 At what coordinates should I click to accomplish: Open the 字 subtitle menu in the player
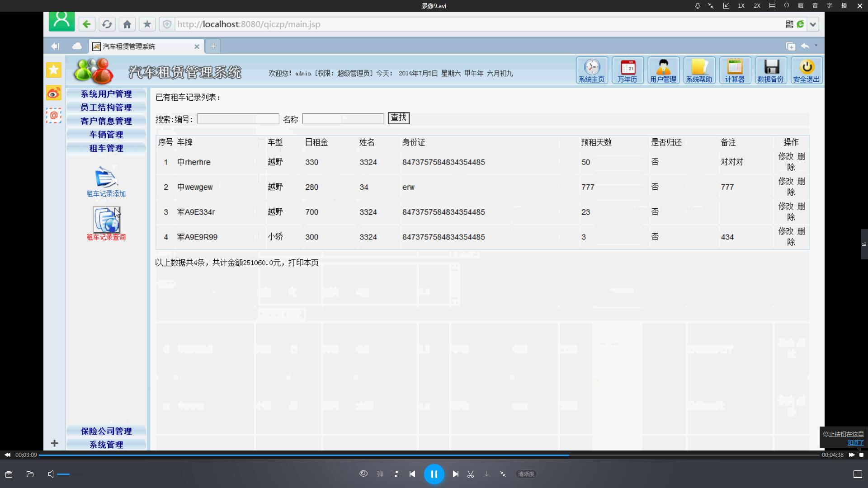click(x=830, y=6)
